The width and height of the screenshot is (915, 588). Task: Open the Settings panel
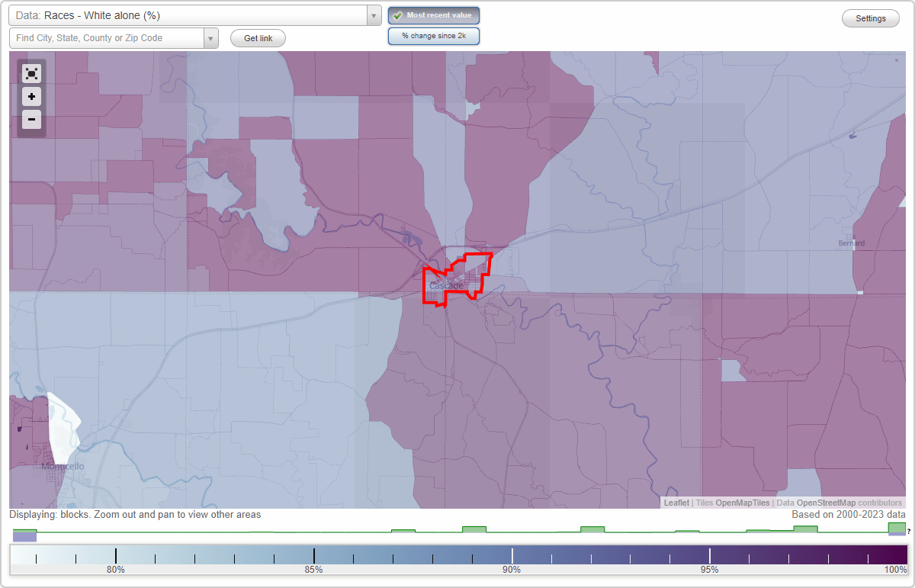tap(870, 18)
